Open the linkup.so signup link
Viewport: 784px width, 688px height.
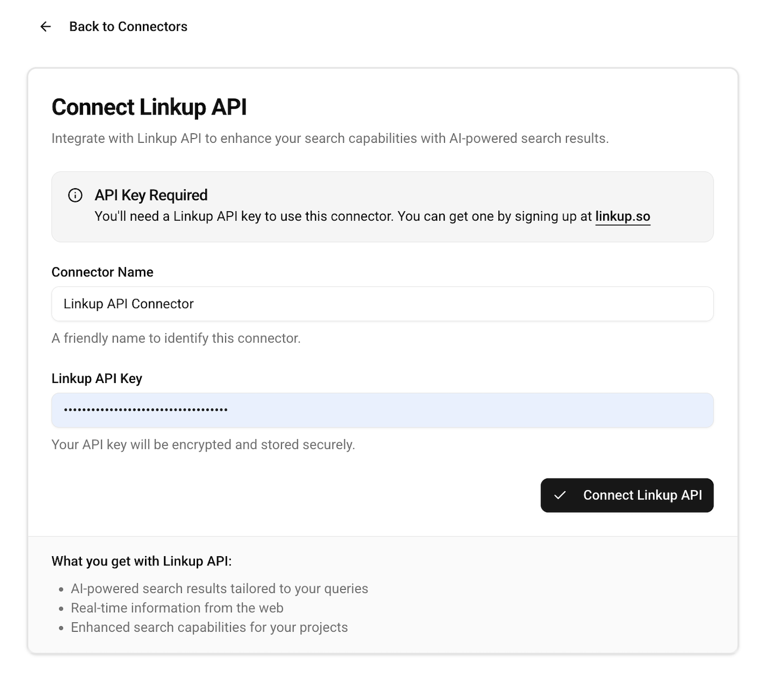622,216
